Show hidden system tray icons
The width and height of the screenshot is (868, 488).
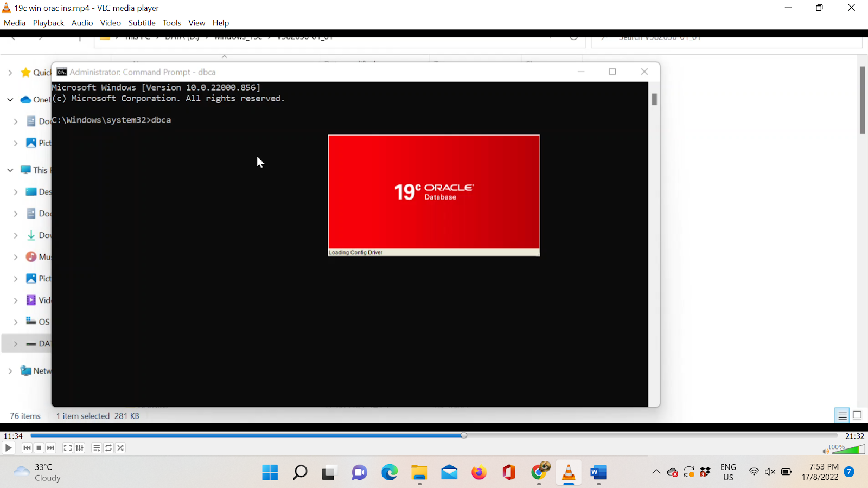tap(656, 472)
